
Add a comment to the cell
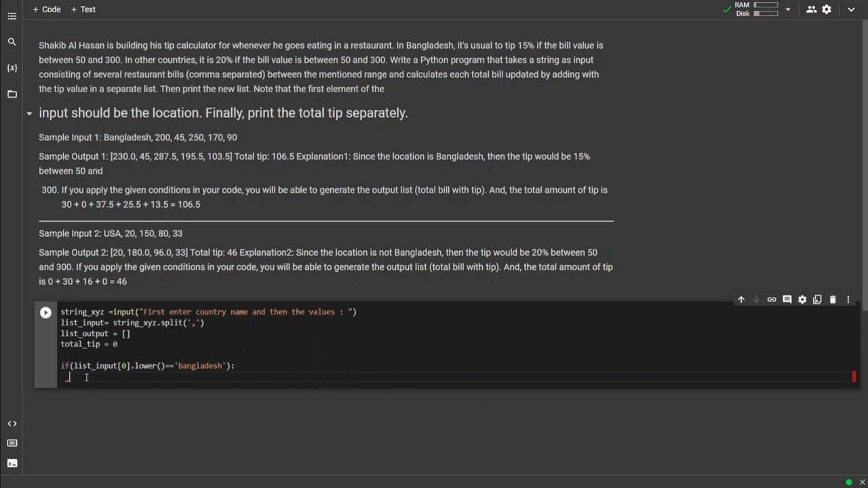click(787, 300)
